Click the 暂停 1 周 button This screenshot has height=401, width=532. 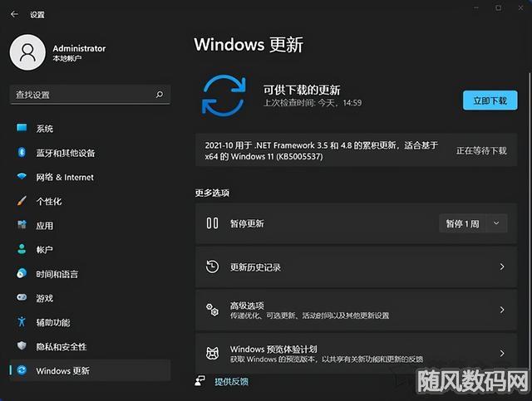(462, 223)
